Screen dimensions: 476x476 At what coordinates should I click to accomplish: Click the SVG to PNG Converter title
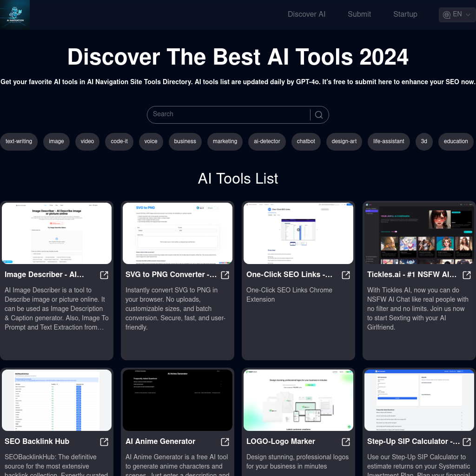click(x=171, y=275)
